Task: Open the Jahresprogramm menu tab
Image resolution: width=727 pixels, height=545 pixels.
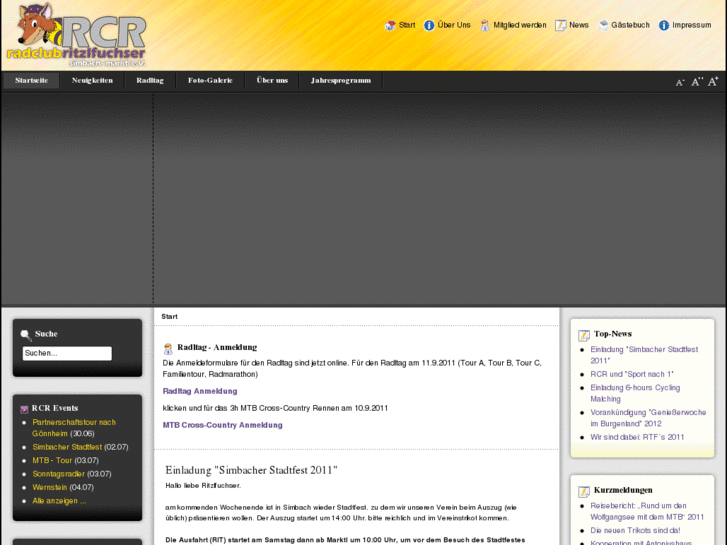Action: pos(341,80)
